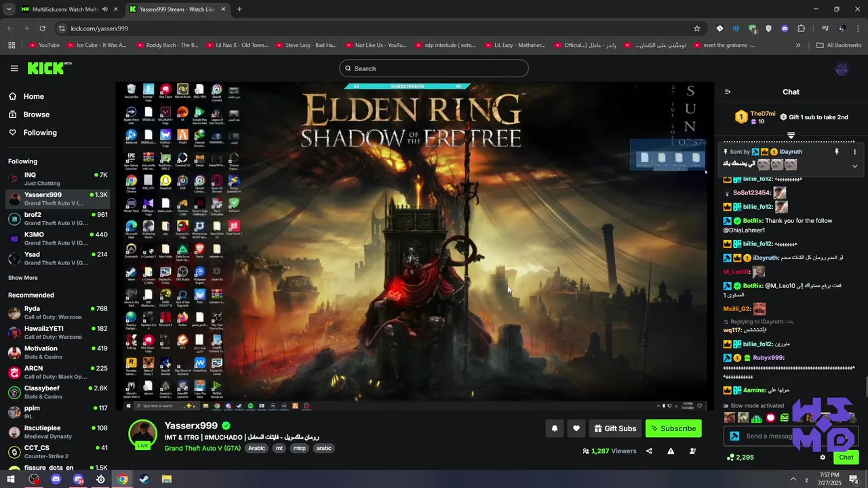Click the user avatar in top right

coord(842,68)
